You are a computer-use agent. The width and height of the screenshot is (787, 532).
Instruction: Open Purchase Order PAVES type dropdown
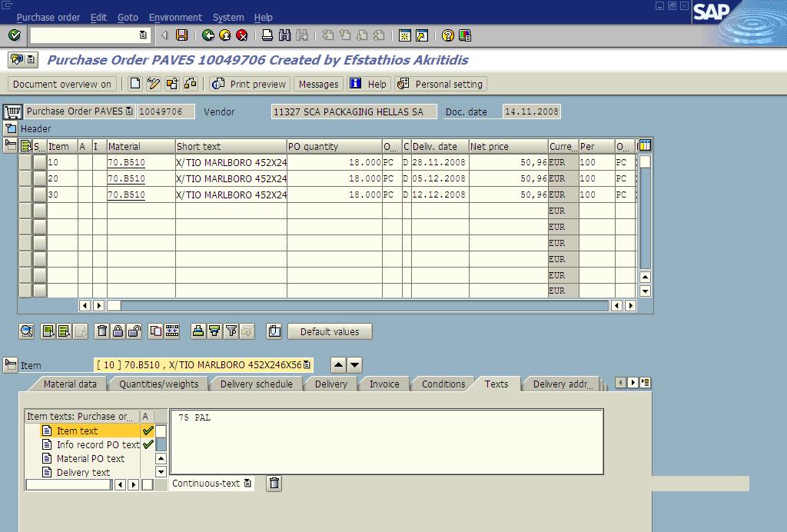[x=129, y=111]
